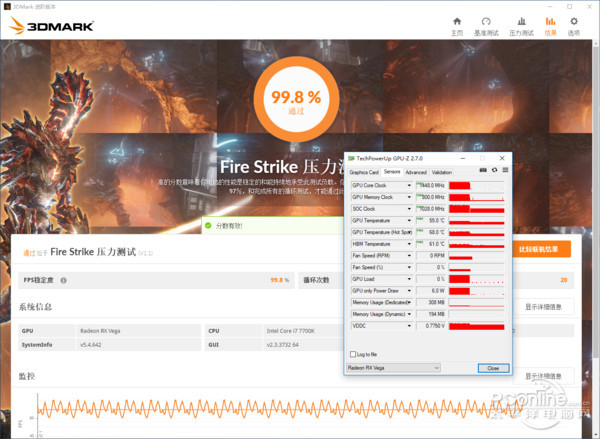Click the 61.0 °C HBM temperature value
Screen dimensions: 600x439
(x=431, y=244)
